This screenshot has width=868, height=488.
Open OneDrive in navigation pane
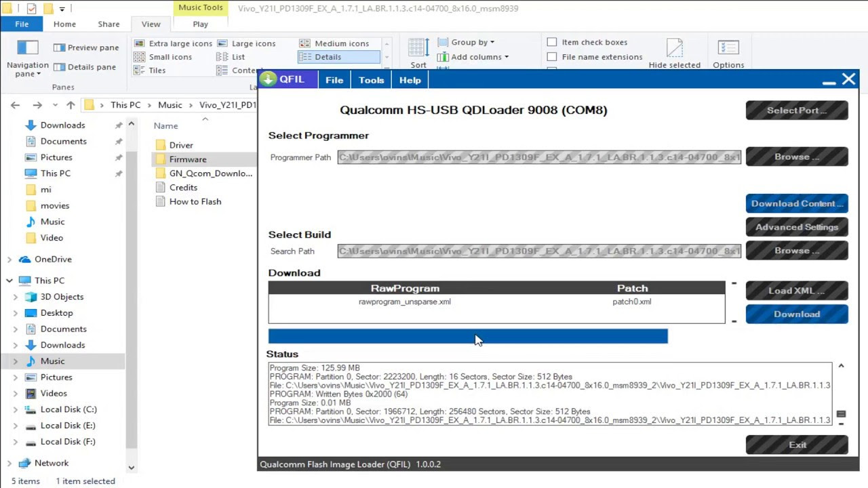53,260
